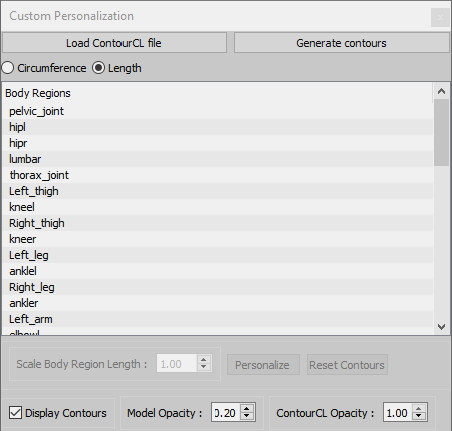
Task: Select hipl body region row
Action: (217, 127)
